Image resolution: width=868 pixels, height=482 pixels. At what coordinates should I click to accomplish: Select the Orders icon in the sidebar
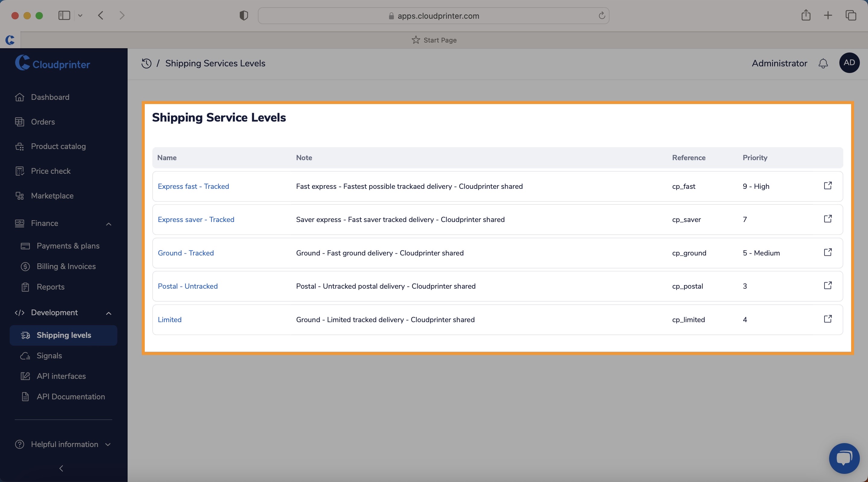tap(20, 122)
